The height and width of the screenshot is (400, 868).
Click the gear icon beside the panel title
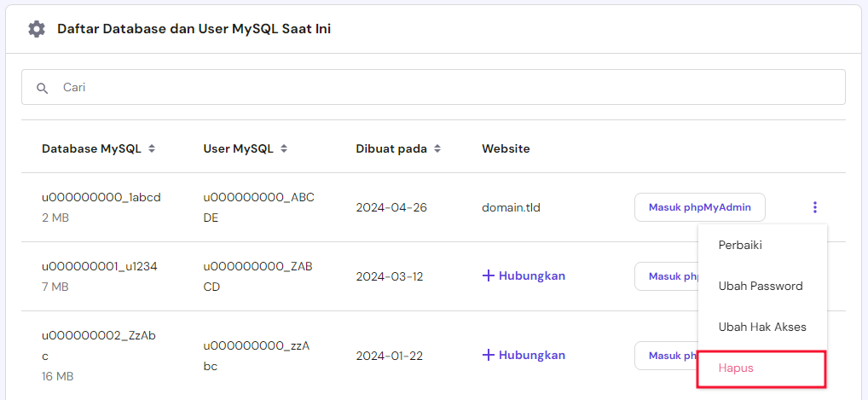[37, 29]
